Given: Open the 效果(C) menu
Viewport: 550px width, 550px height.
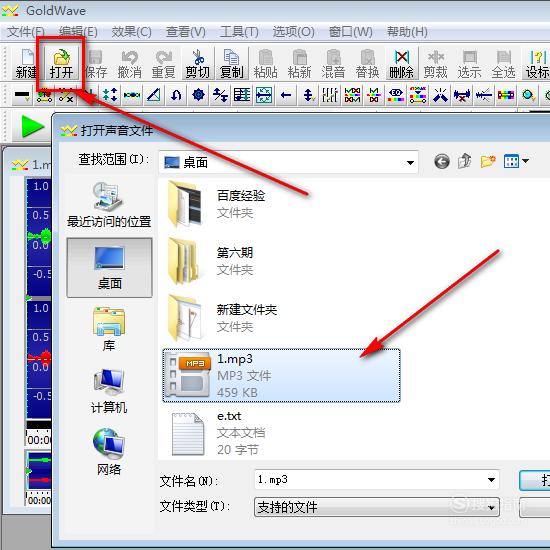Looking at the screenshot, I should (132, 32).
